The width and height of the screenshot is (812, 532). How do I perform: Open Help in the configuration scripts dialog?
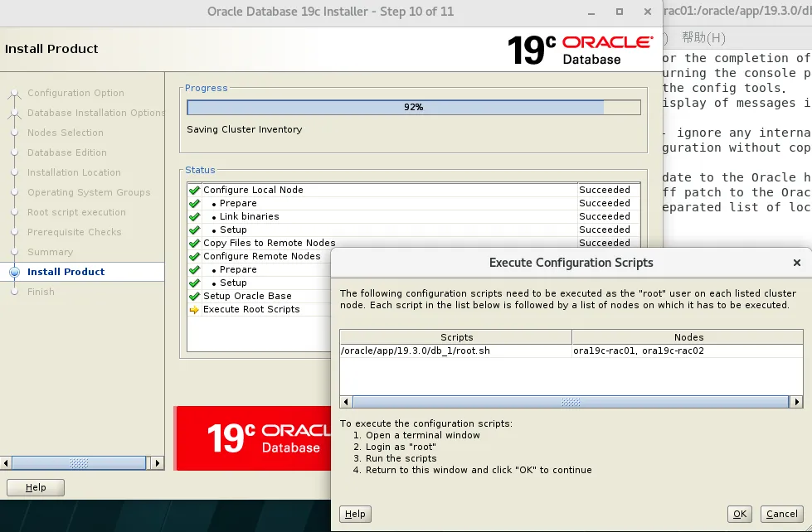coord(355,514)
